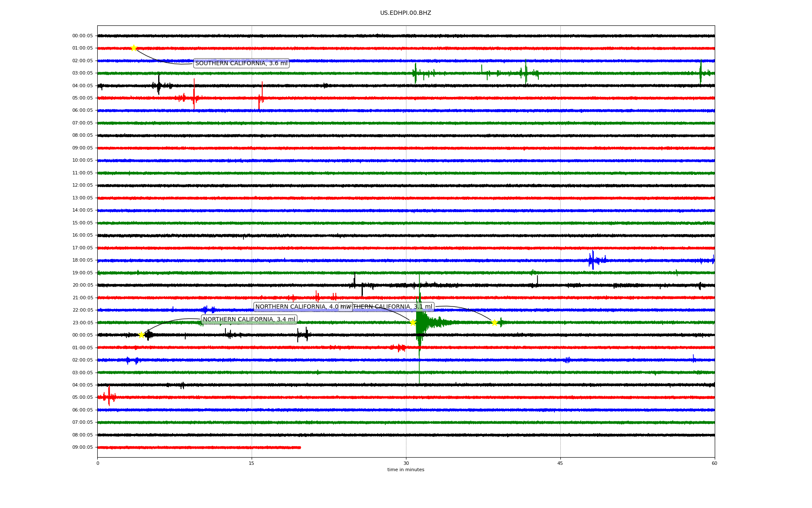Image resolution: width=812 pixels, height=508 pixels.
Task: Click the 60 minute x-axis tick label
Action: pyautogui.click(x=714, y=463)
